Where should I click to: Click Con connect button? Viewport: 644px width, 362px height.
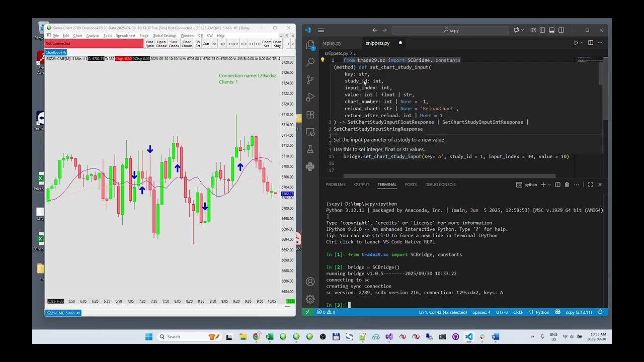pos(206,44)
